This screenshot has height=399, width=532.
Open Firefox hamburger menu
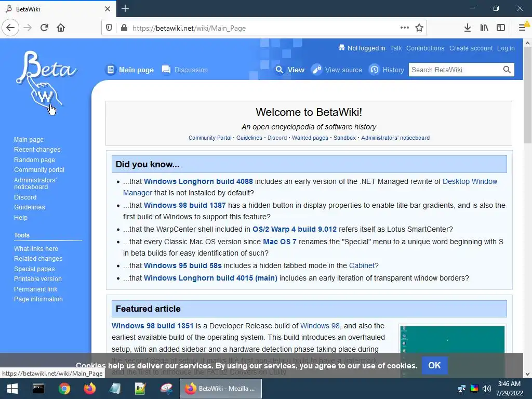coord(523,28)
